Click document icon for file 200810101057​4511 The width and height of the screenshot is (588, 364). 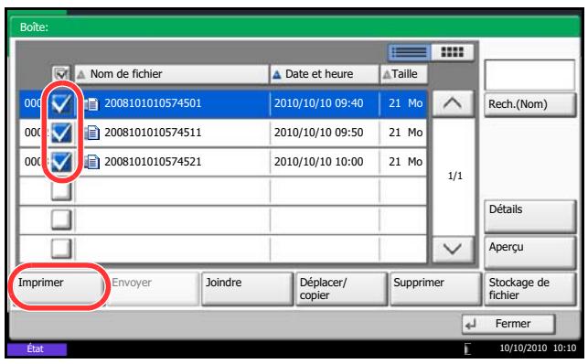91,133
